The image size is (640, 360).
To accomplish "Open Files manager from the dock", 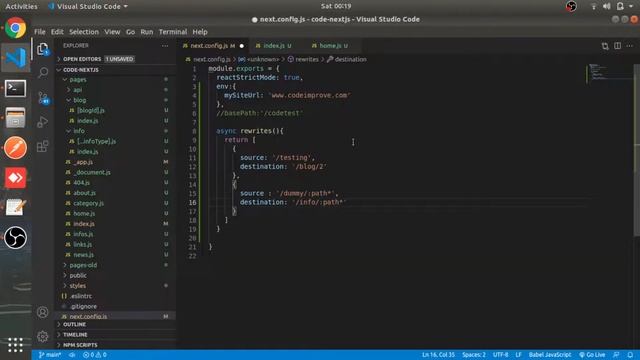I will click(16, 118).
